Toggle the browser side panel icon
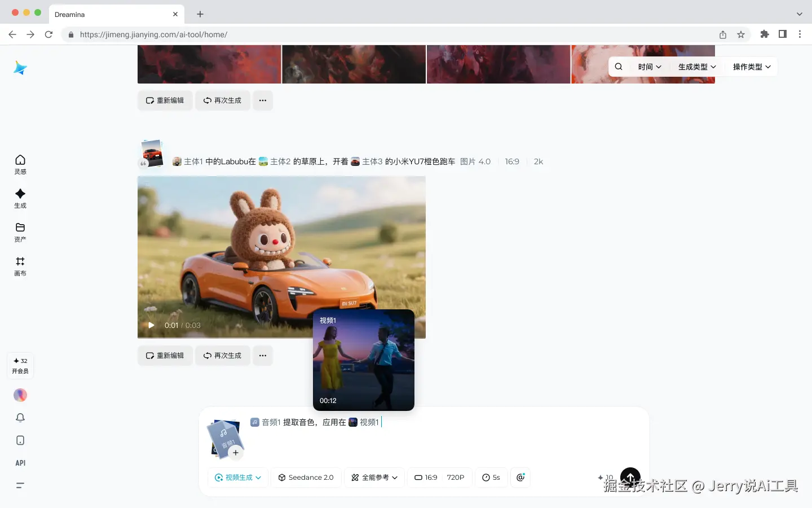The height and width of the screenshot is (508, 812). click(783, 34)
